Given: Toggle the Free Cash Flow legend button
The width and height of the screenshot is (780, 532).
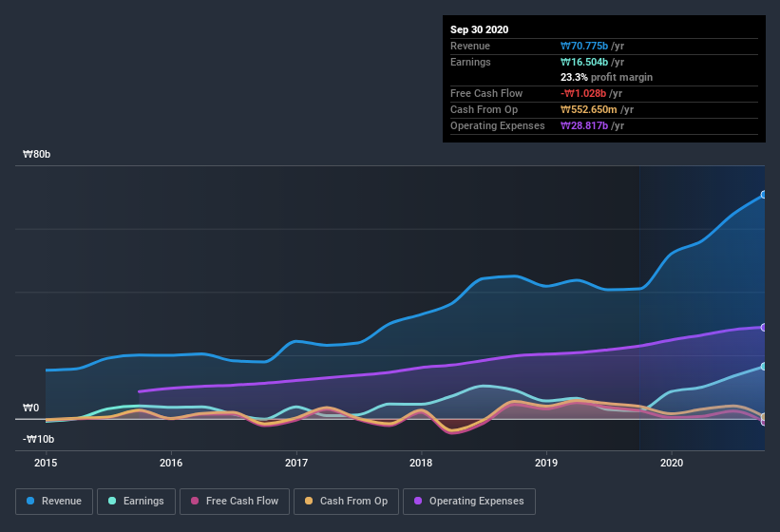Looking at the screenshot, I should (235, 502).
